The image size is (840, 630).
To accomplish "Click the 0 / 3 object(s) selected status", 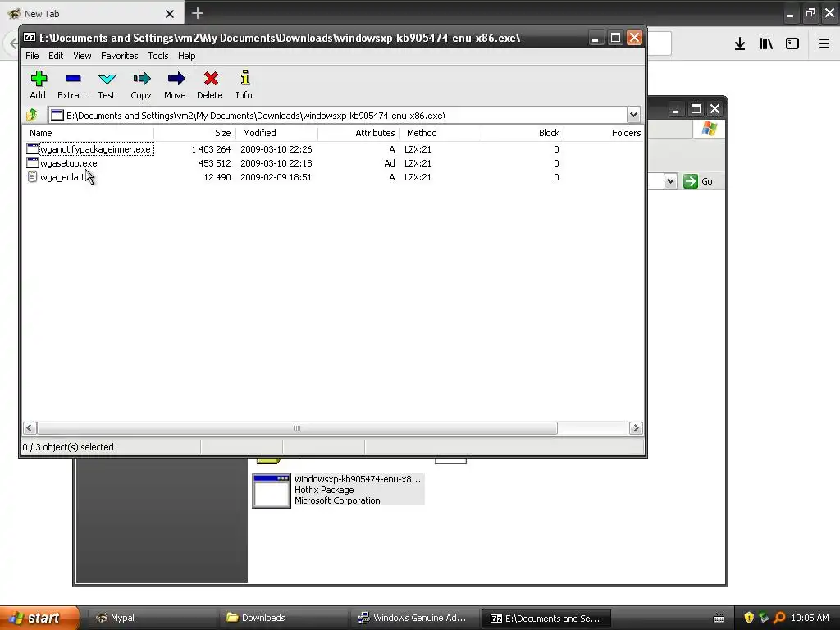I will pos(68,447).
